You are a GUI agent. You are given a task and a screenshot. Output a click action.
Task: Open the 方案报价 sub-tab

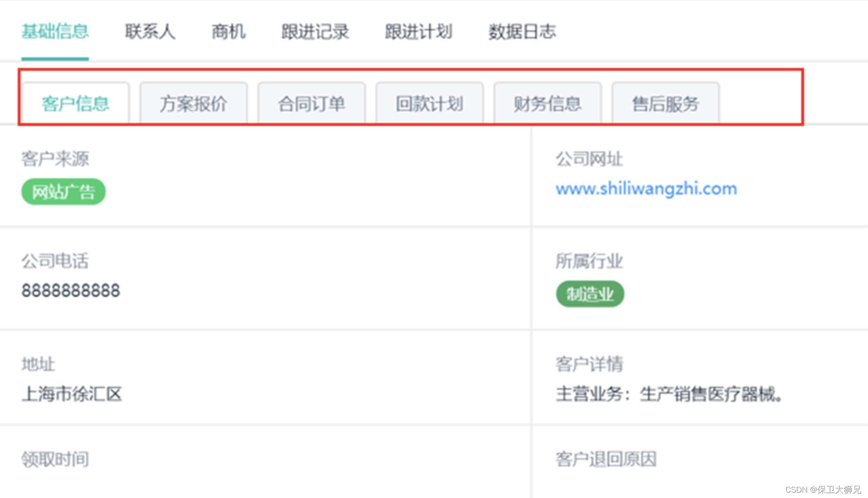pyautogui.click(x=193, y=104)
